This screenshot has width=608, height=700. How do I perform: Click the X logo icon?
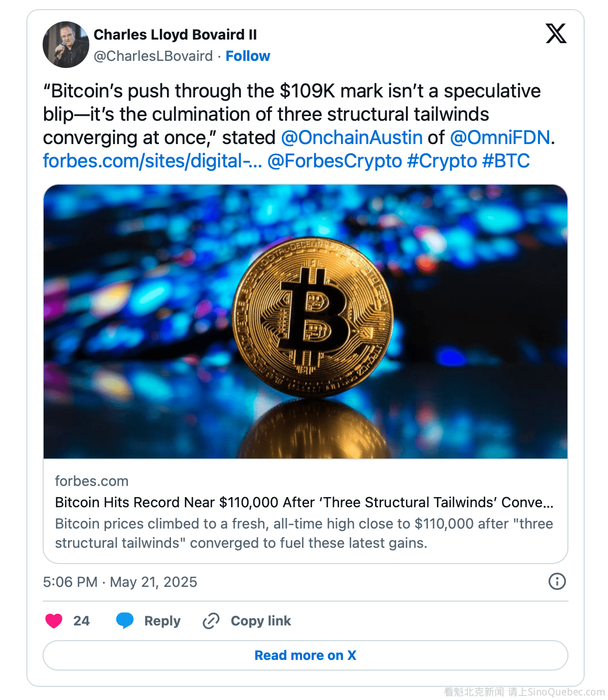(x=556, y=34)
